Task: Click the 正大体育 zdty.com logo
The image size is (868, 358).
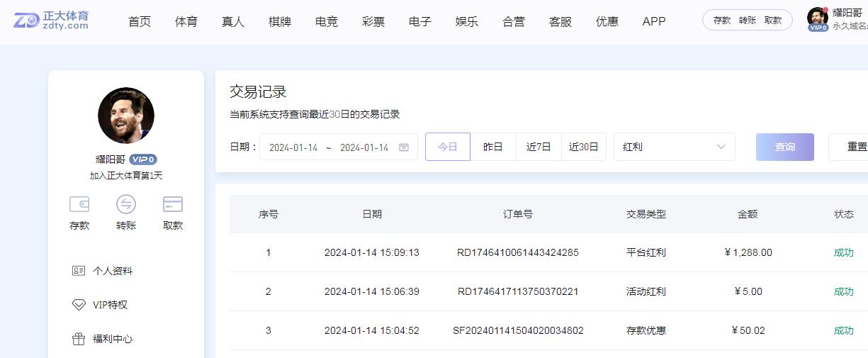Action: [x=51, y=20]
